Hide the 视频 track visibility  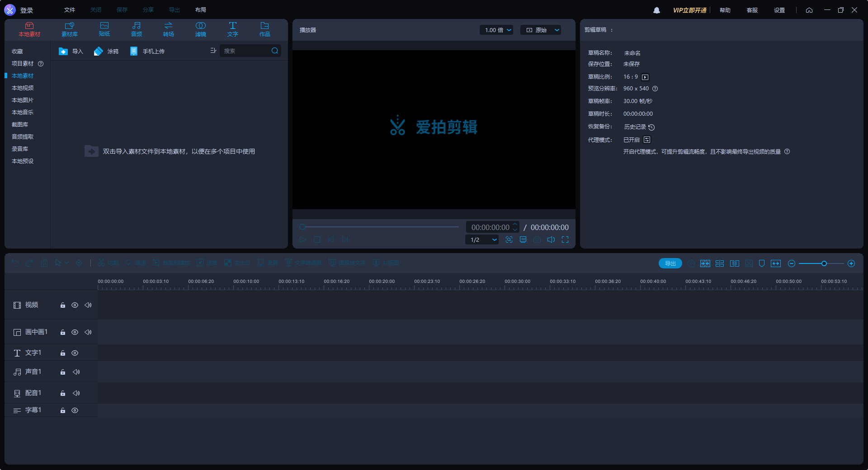pos(75,305)
